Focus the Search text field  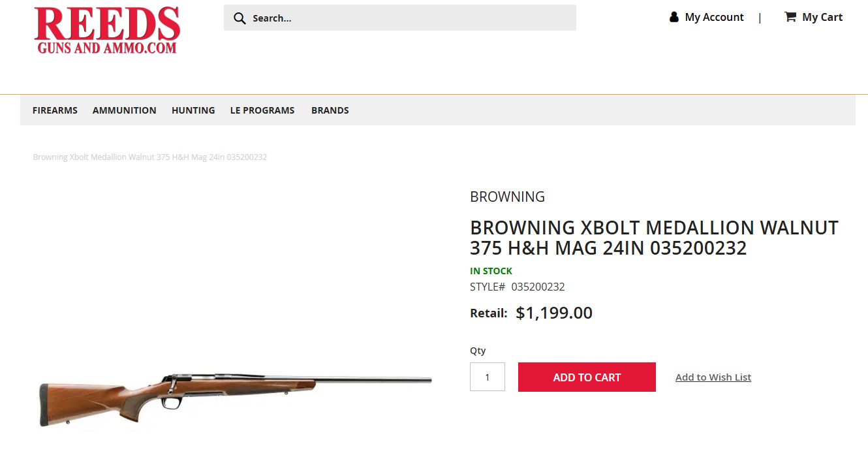coord(405,18)
